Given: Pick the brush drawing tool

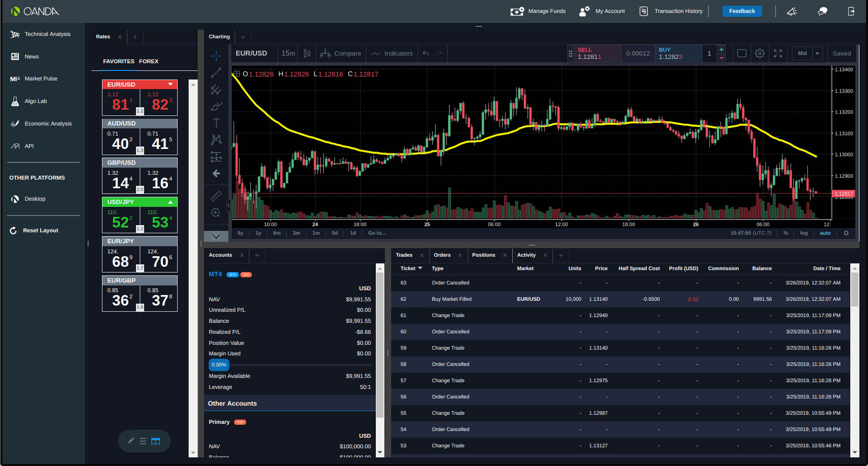Looking at the screenshot, I should pyautogui.click(x=216, y=106).
